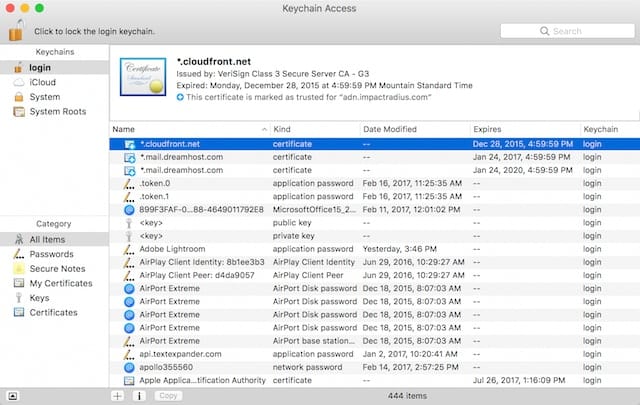640x405 pixels.
Task: Open the Secure Notes category
Action: pyautogui.click(x=54, y=269)
